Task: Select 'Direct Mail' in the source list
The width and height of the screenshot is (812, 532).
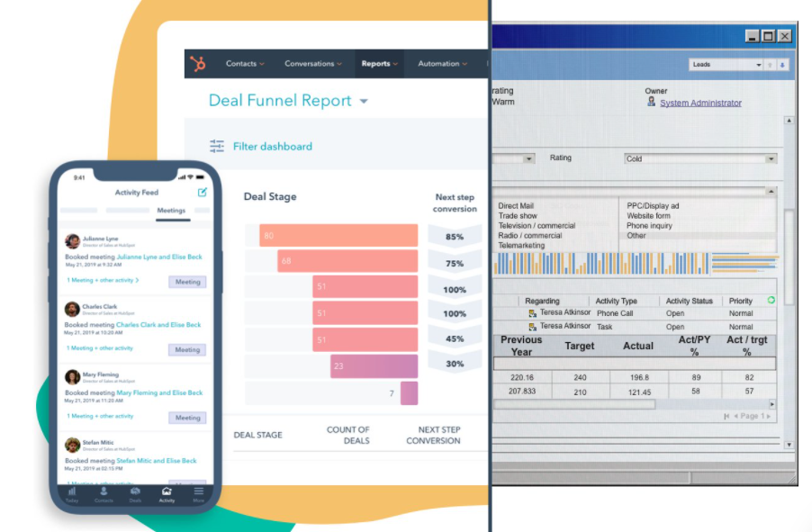Action: [x=516, y=205]
